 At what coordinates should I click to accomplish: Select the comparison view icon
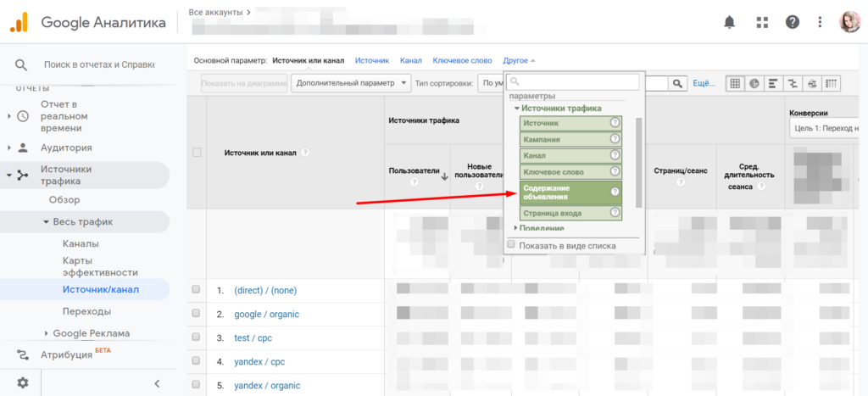(x=793, y=83)
